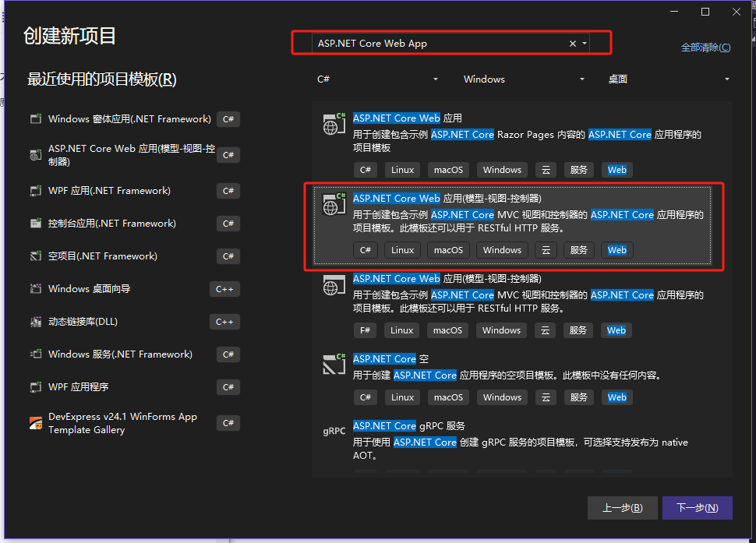Click the Web tag under ASP.NET Core 空
Screen dimensions: 756x543
pos(617,397)
